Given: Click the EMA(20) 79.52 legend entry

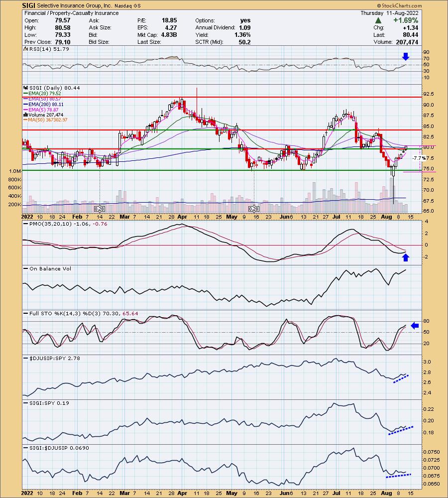Looking at the screenshot, I should point(42,94).
